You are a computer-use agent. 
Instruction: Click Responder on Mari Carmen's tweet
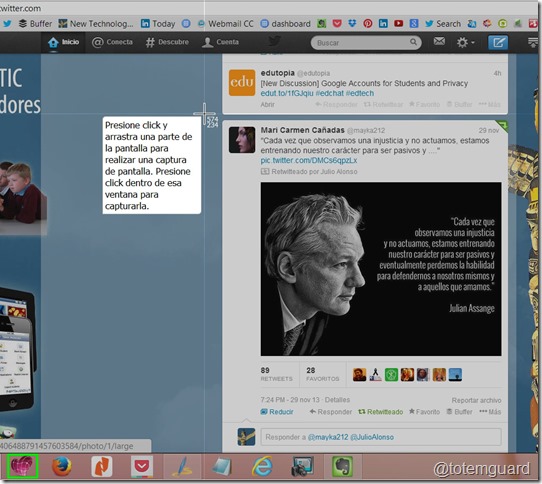tap(330, 412)
